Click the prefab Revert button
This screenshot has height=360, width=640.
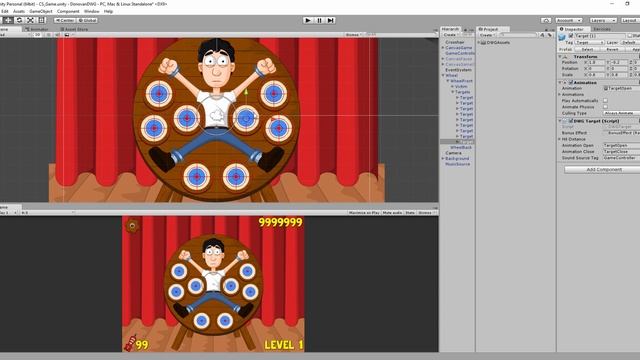point(612,49)
